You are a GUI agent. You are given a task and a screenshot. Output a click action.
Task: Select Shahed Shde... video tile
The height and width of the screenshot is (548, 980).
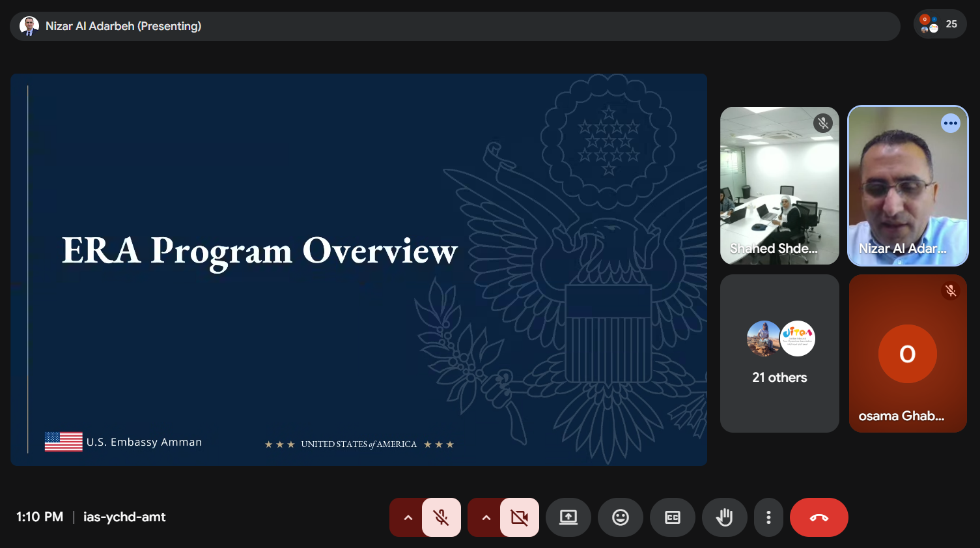[779, 186]
